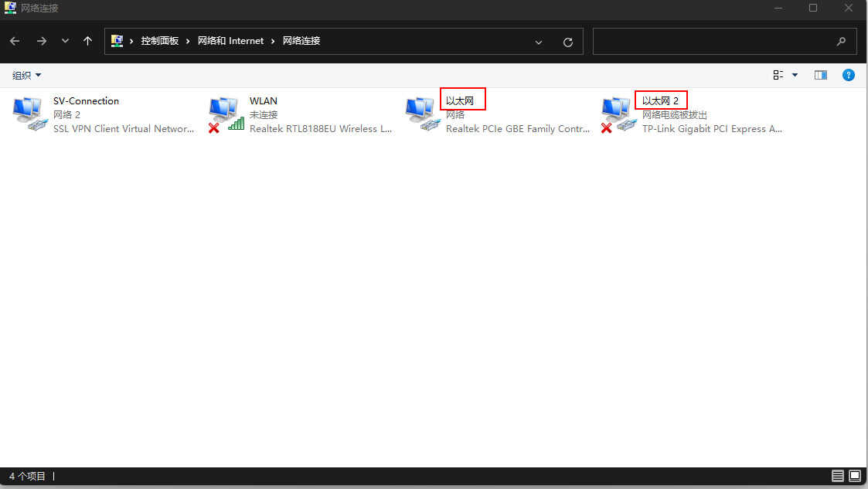Change view with the view layout icon
Image resolution: width=868 pixels, height=489 pixels.
point(778,75)
